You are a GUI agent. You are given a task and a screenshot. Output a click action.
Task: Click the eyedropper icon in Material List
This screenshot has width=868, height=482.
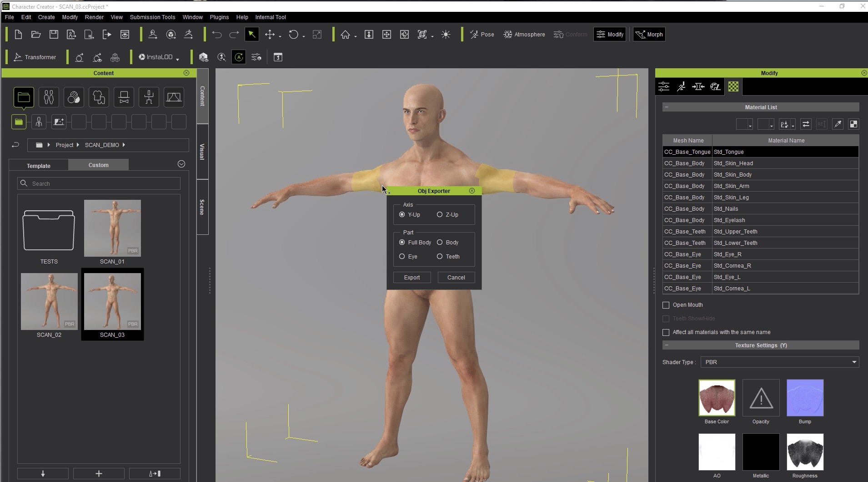838,124
